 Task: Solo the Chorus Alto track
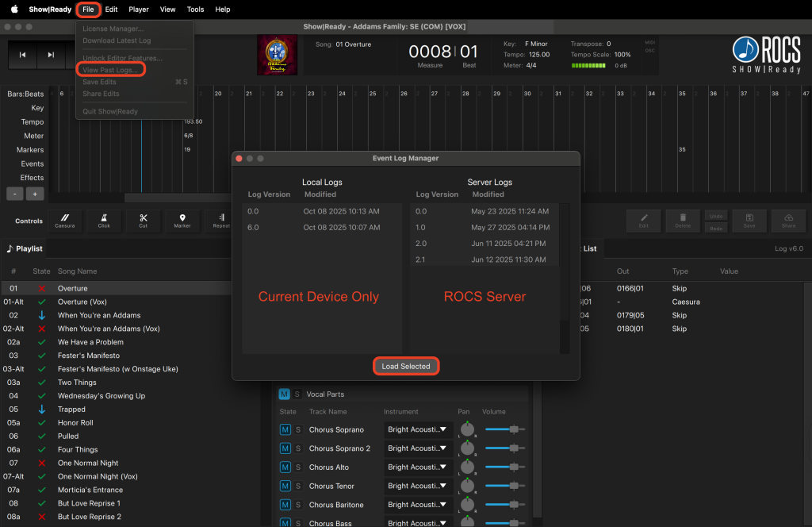point(298,467)
